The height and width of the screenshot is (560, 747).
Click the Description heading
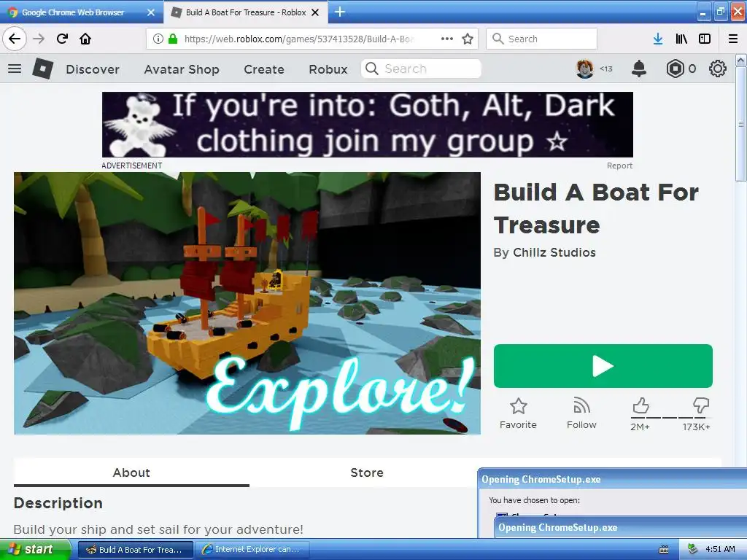(58, 503)
